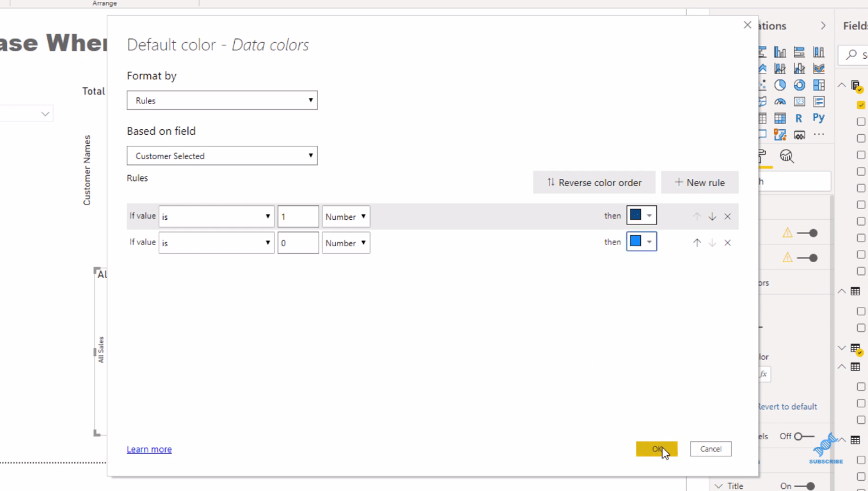Image resolution: width=868 pixels, height=491 pixels.
Task: Click Reverse color order button
Action: [594, 182]
